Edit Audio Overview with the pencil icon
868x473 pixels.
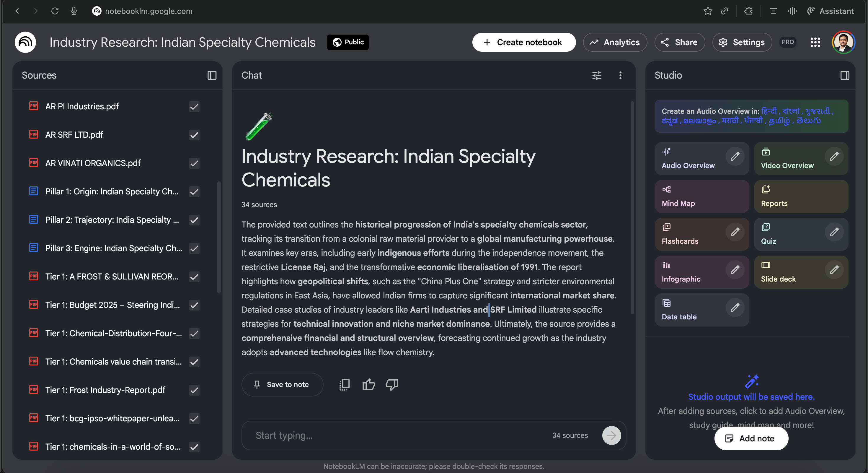[735, 156]
